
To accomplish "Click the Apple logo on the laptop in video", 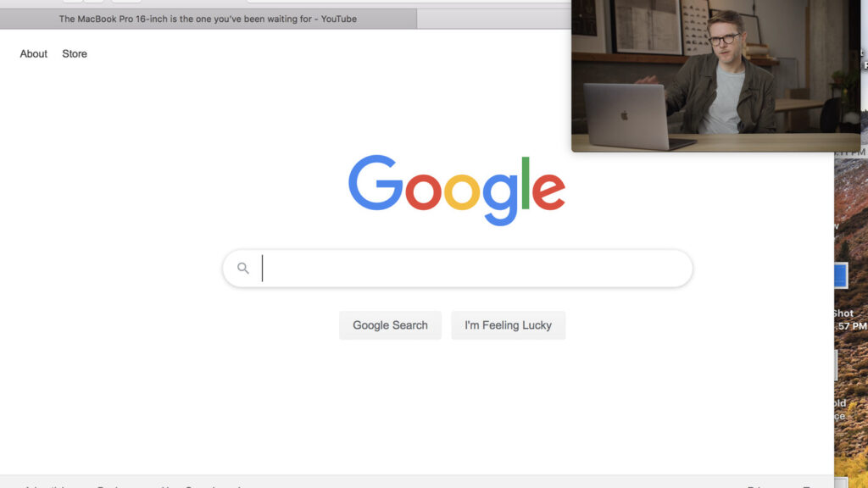I will click(625, 115).
